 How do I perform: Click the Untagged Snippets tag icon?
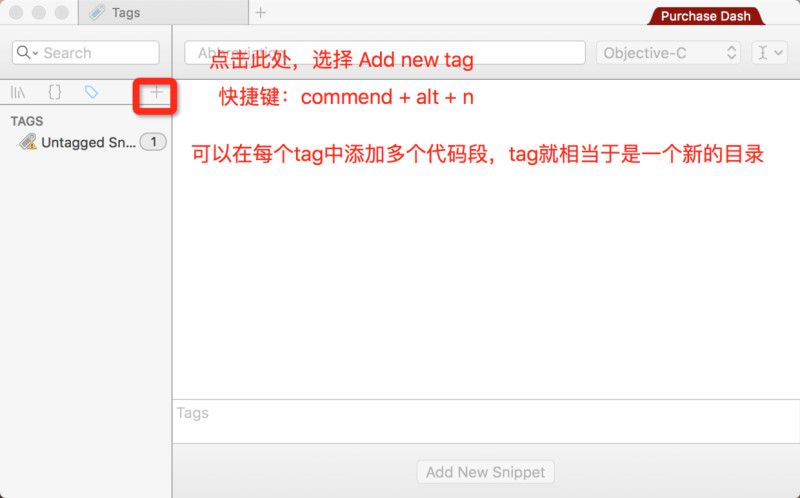pos(28,142)
